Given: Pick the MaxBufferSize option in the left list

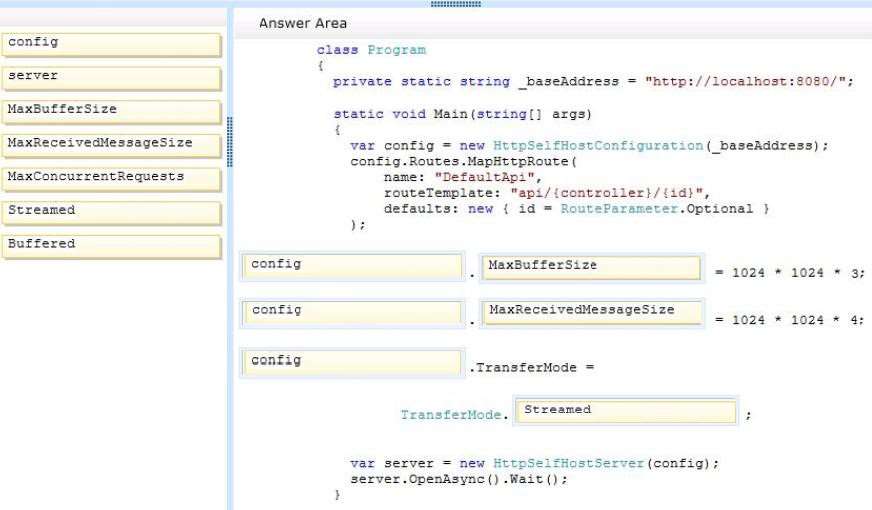Looking at the screenshot, I should 111,112.
